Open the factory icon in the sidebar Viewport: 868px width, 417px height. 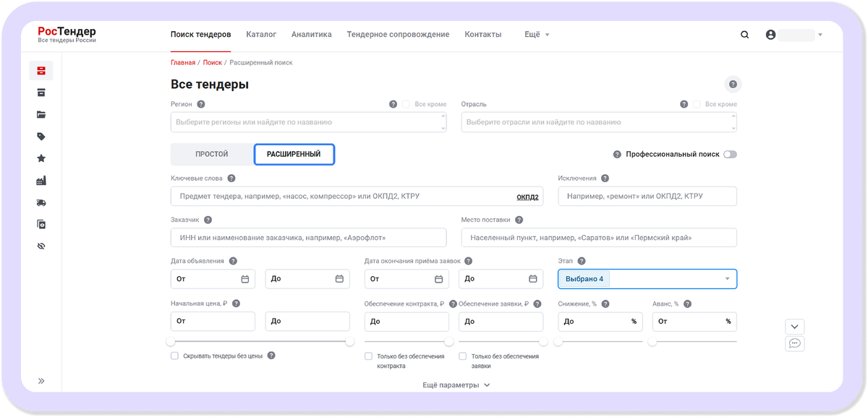41,181
